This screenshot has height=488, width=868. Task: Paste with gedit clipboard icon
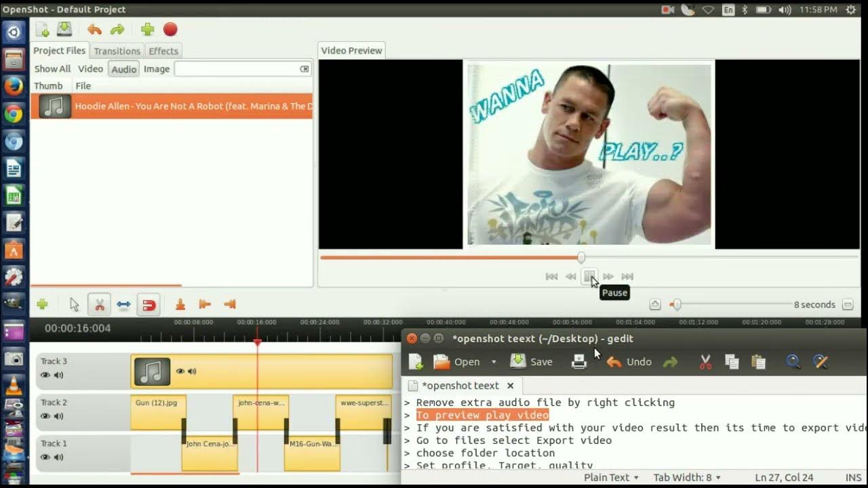point(758,362)
